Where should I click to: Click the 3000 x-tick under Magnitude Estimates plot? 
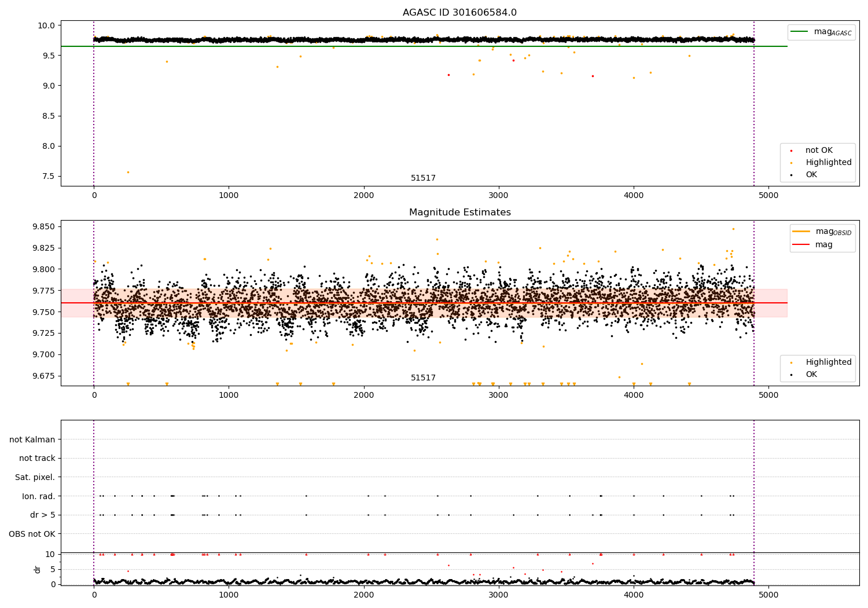pos(499,395)
